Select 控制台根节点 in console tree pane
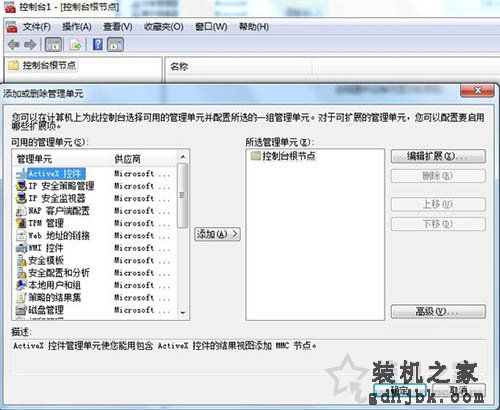 point(49,65)
